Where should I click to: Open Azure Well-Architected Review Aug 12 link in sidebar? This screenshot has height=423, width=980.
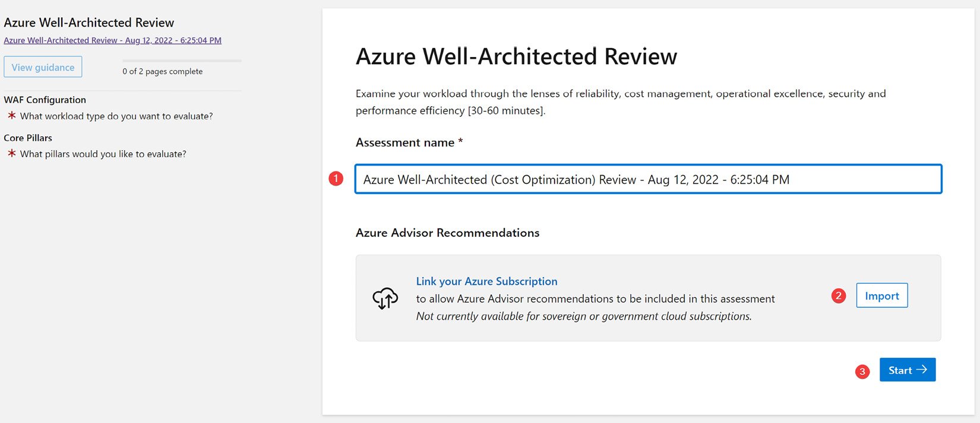[x=112, y=40]
